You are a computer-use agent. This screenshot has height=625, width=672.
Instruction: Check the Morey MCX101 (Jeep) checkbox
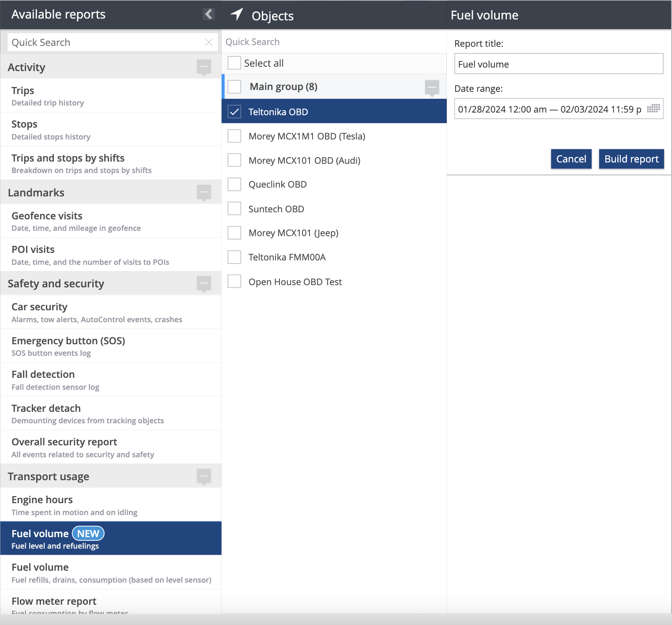click(x=234, y=233)
